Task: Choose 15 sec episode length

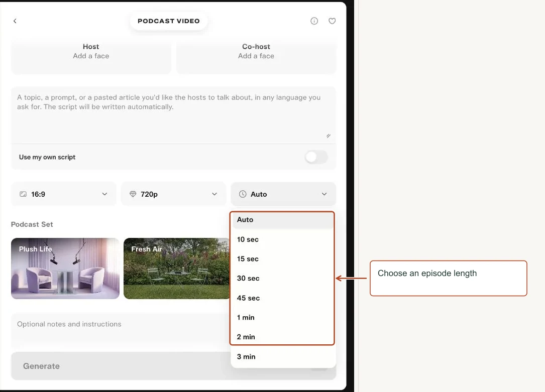Action: tap(283, 258)
